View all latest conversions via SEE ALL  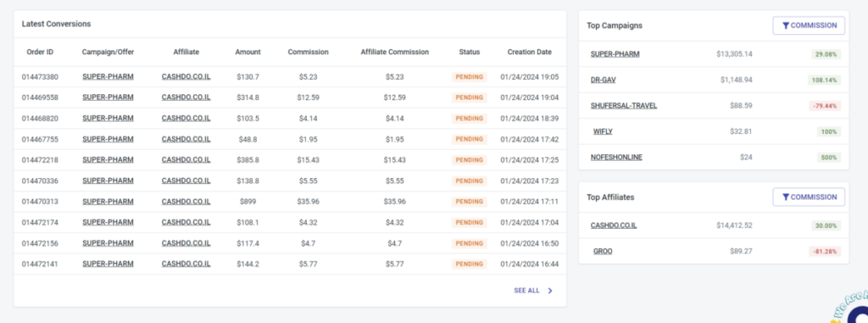point(526,290)
